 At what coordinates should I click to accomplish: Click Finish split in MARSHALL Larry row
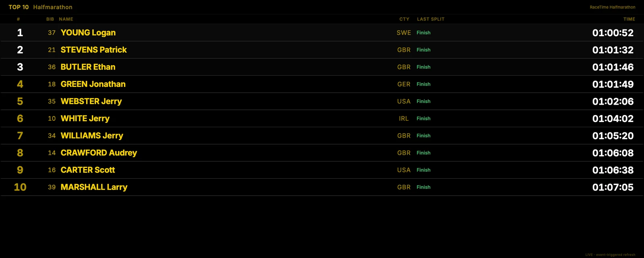(423, 187)
